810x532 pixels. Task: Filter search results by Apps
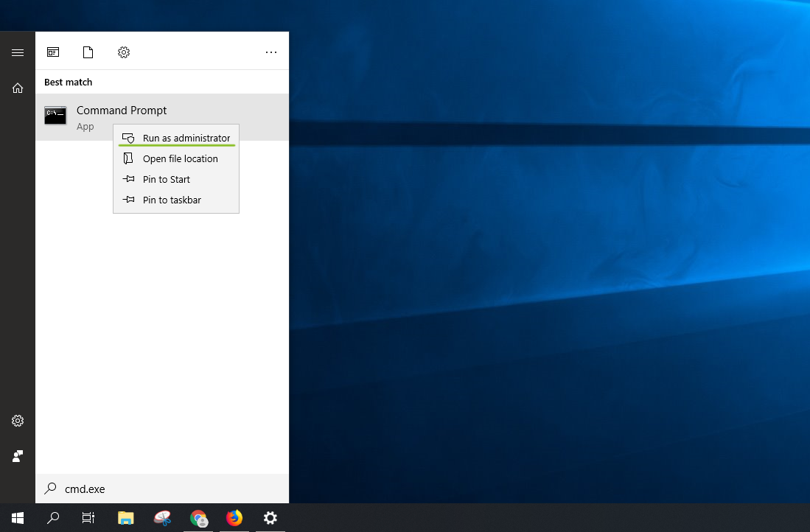coord(53,52)
